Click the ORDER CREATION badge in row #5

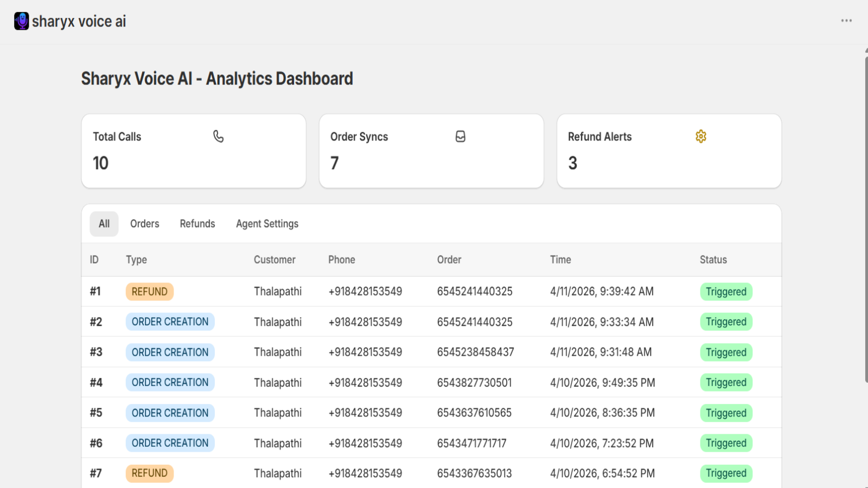(170, 413)
